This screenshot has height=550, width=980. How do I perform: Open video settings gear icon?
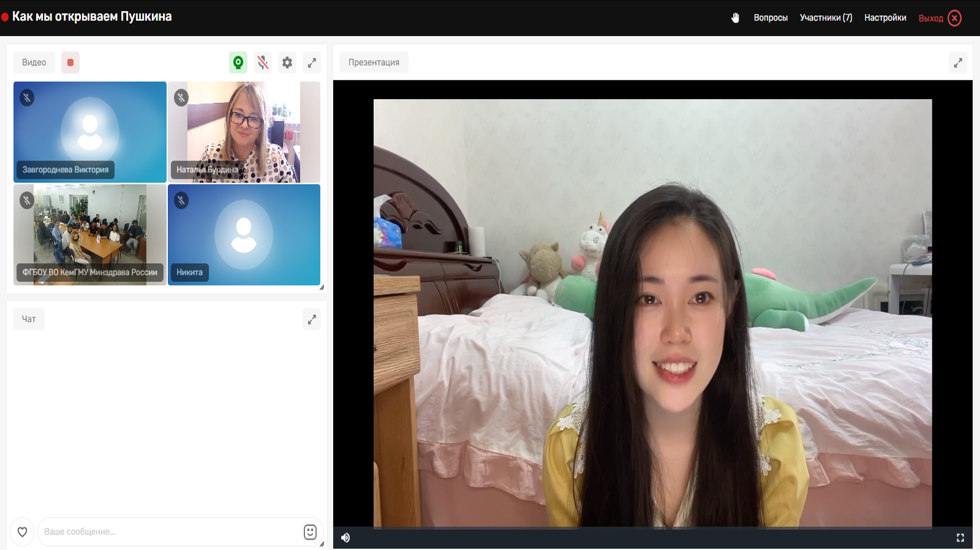(287, 62)
